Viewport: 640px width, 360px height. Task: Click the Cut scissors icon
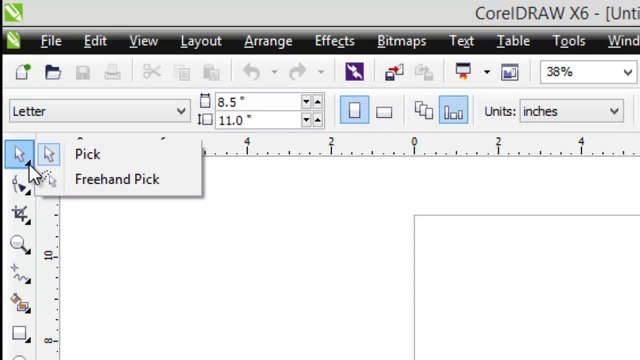pos(152,71)
